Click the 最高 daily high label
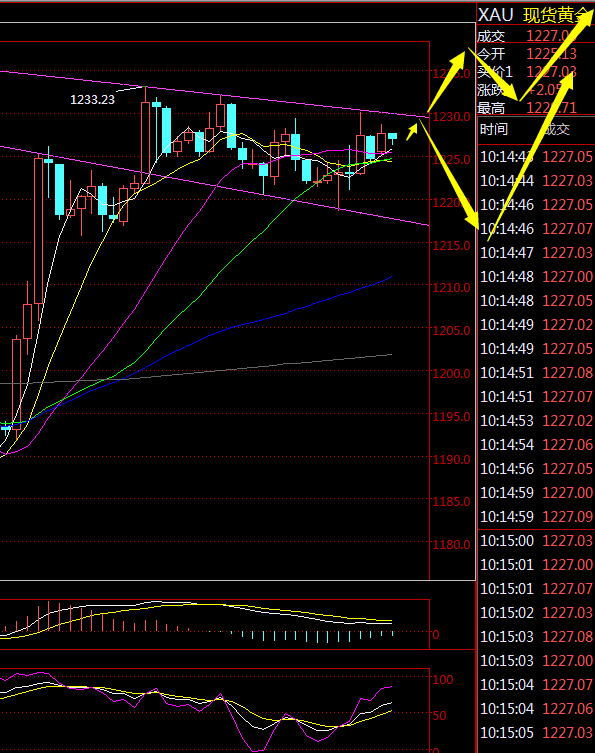The image size is (595, 753). 491,108
